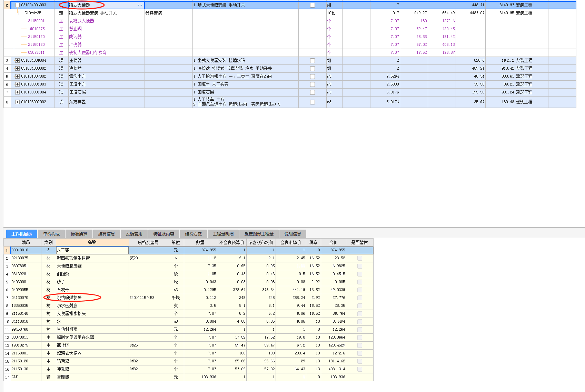Toggle 是否暂估 checkbox for 石灰膏
585x392 pixels.
click(360, 290)
